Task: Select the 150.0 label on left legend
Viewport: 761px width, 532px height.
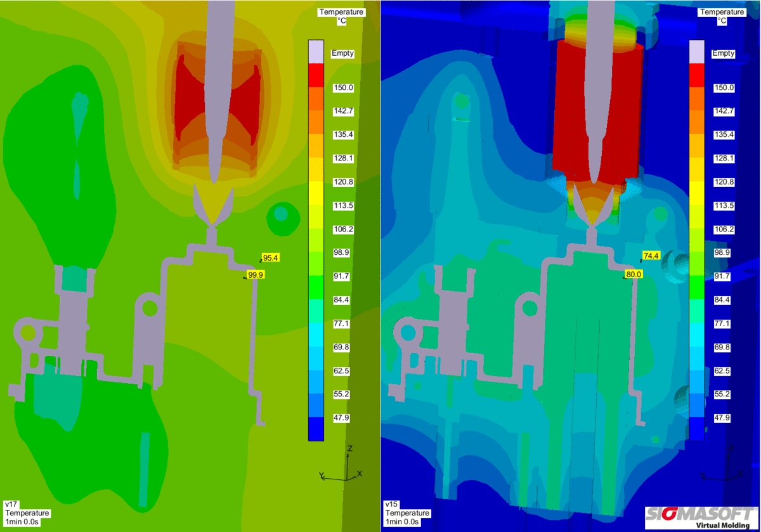Action: click(342, 88)
